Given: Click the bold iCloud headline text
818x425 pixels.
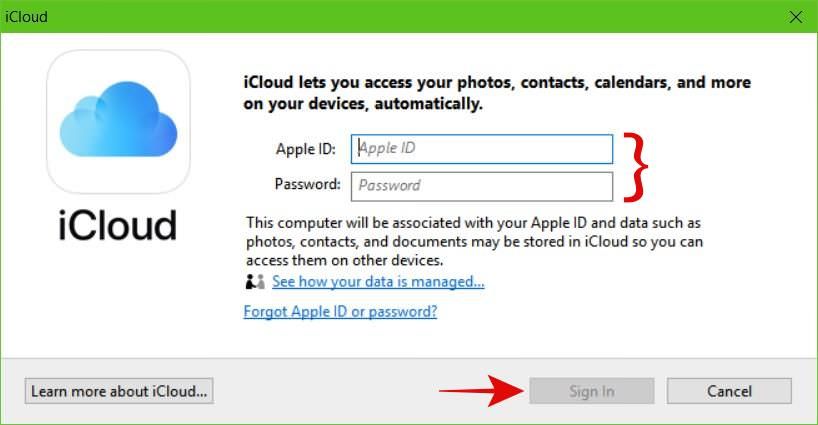Looking at the screenshot, I should point(497,93).
